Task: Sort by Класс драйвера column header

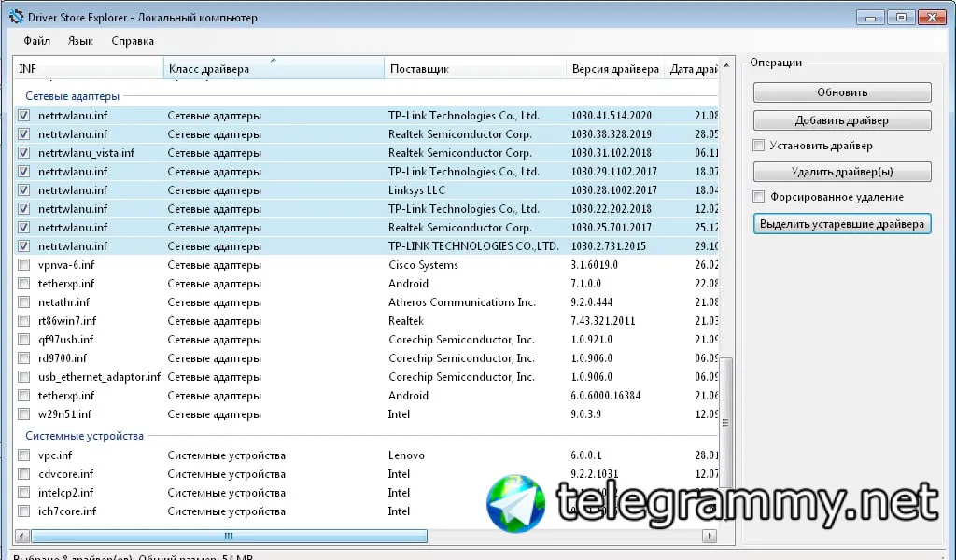Action: pyautogui.click(x=274, y=69)
